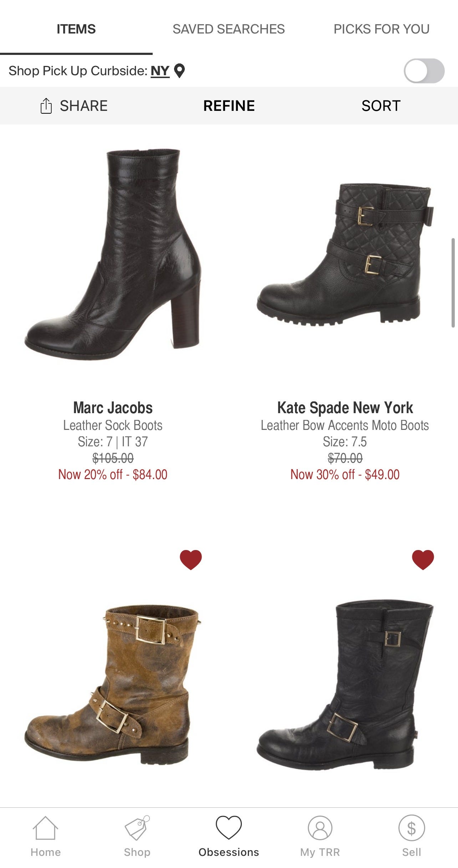Open the Home house icon
458x868 pixels.
[x=46, y=828]
